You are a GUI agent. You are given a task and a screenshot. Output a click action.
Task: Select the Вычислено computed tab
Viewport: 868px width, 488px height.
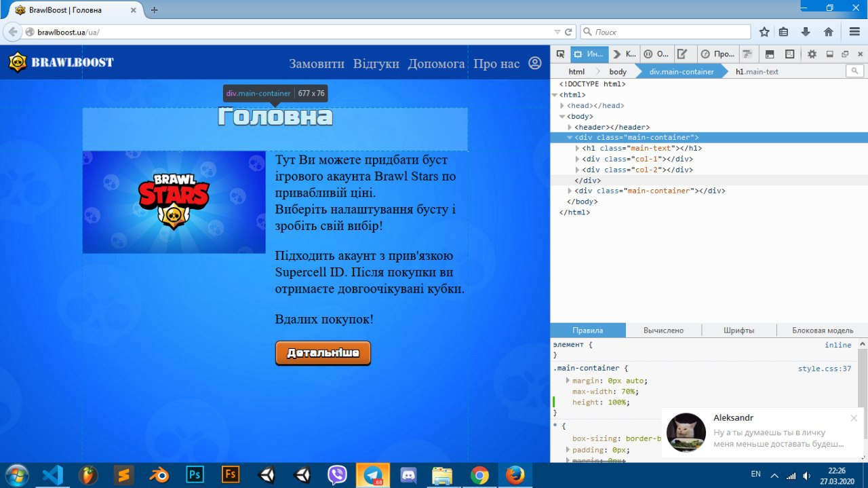tap(663, 331)
